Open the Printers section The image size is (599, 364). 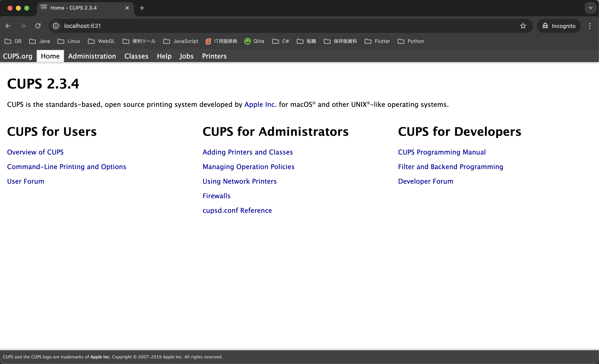click(x=214, y=56)
